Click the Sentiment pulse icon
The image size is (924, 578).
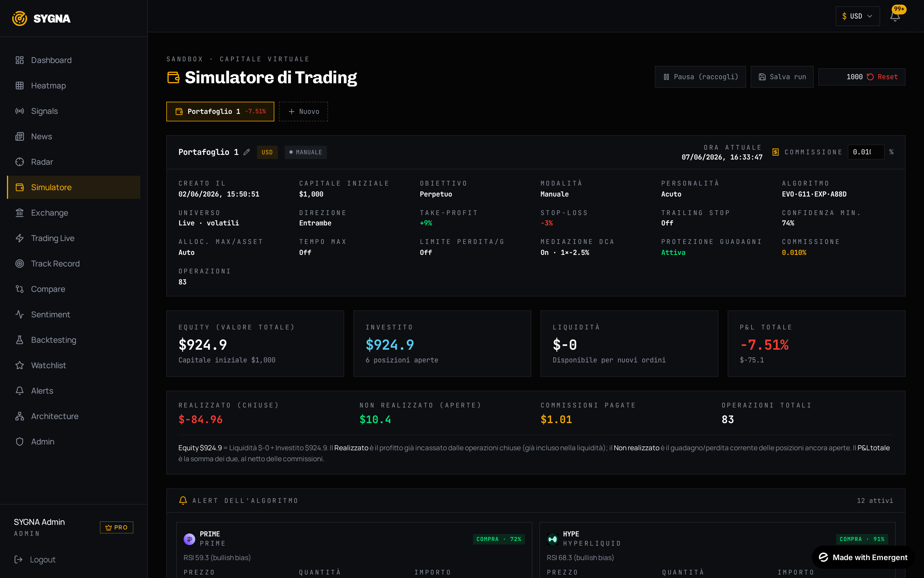pyautogui.click(x=19, y=314)
